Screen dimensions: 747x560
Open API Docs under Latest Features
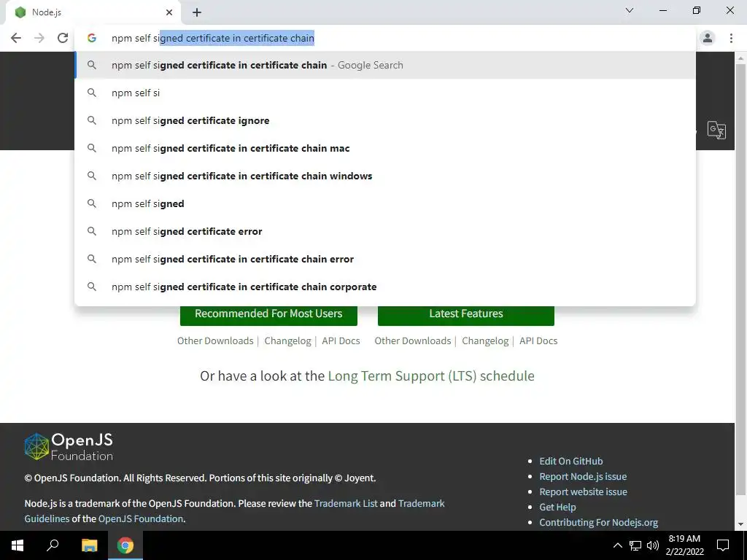538,341
